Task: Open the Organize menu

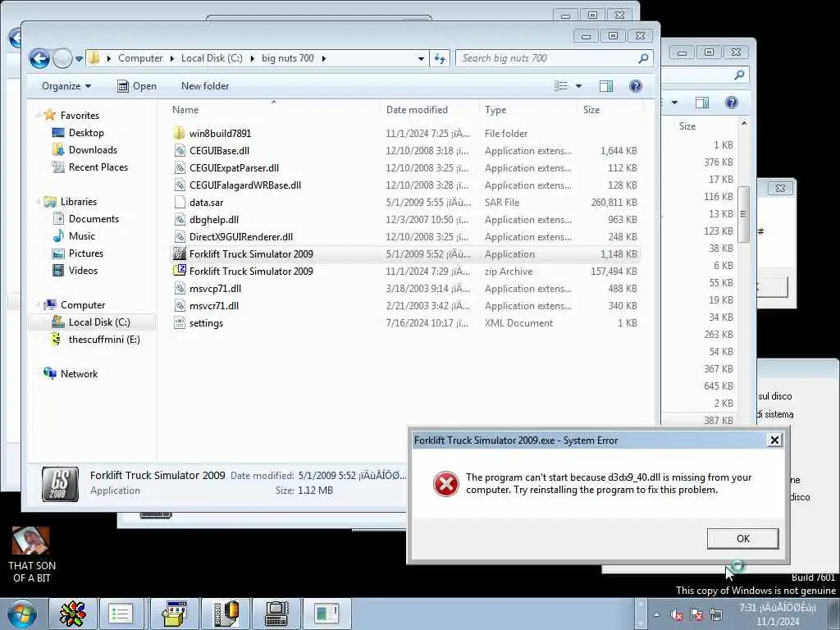Action: pyautogui.click(x=66, y=86)
